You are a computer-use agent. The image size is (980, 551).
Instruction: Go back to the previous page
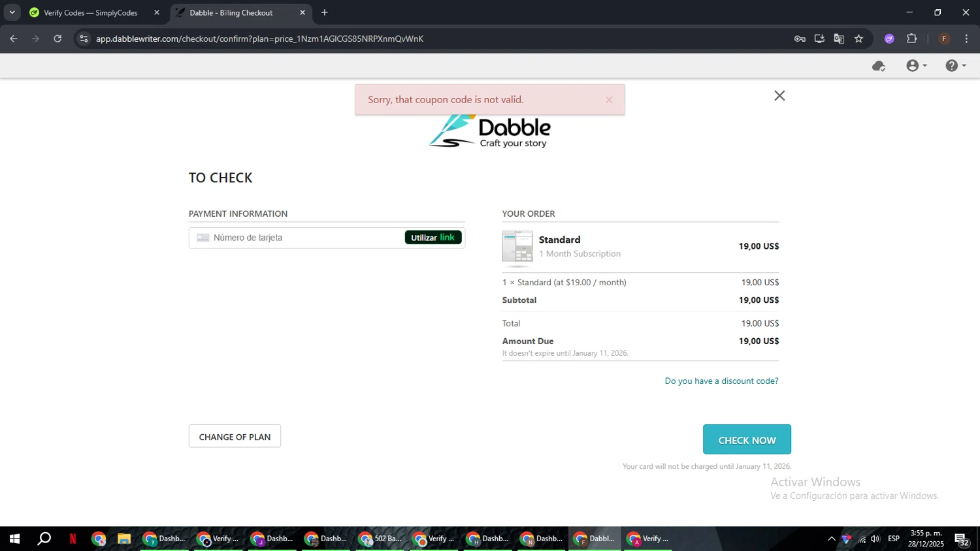[x=14, y=39]
